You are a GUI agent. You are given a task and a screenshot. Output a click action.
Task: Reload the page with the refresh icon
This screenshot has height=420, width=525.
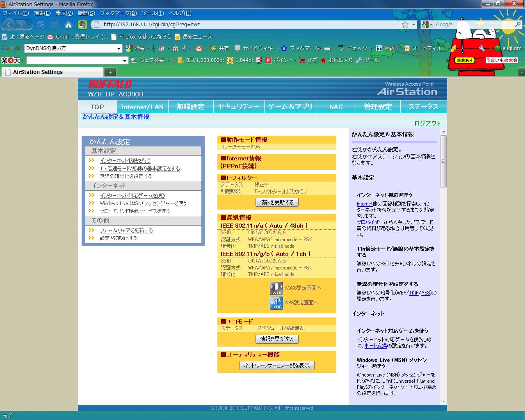click(41, 25)
